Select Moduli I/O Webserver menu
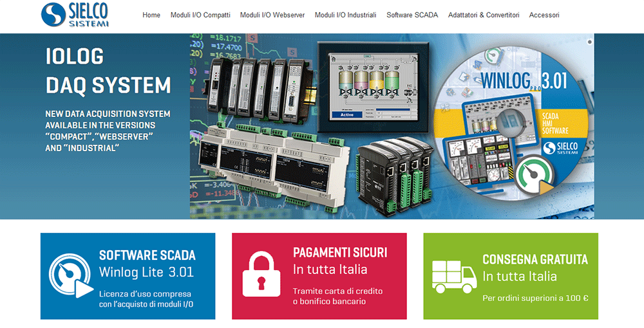This screenshot has width=644, height=328. [272, 15]
